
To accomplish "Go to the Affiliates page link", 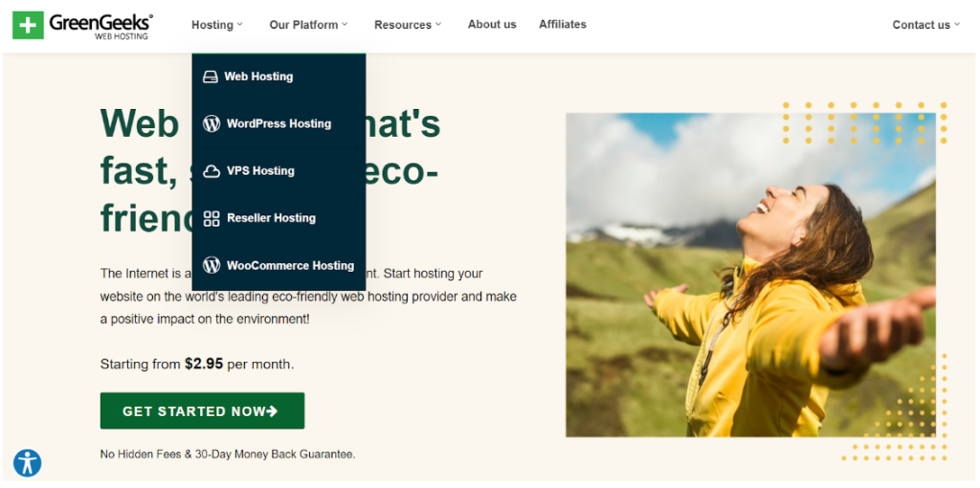I will tap(563, 24).
